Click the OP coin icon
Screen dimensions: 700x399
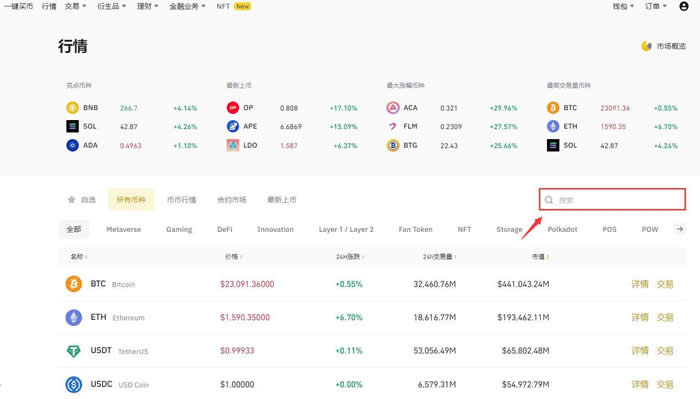coord(233,108)
